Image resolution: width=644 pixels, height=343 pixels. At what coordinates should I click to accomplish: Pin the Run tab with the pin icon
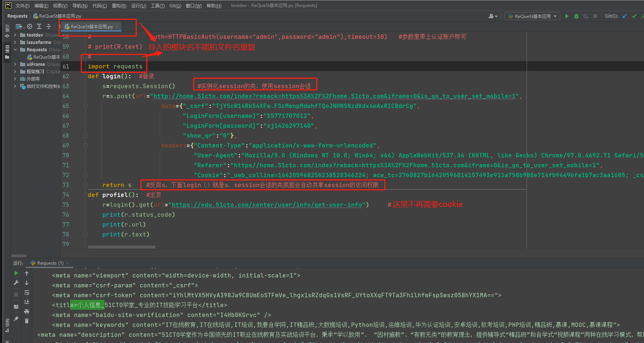pyautogui.click(x=16, y=319)
